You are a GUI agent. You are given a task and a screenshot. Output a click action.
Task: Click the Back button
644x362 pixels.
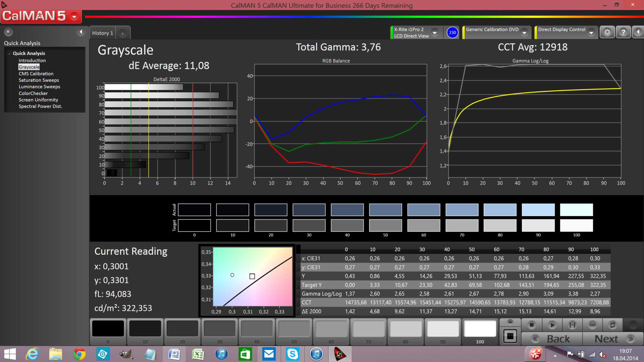click(x=552, y=339)
